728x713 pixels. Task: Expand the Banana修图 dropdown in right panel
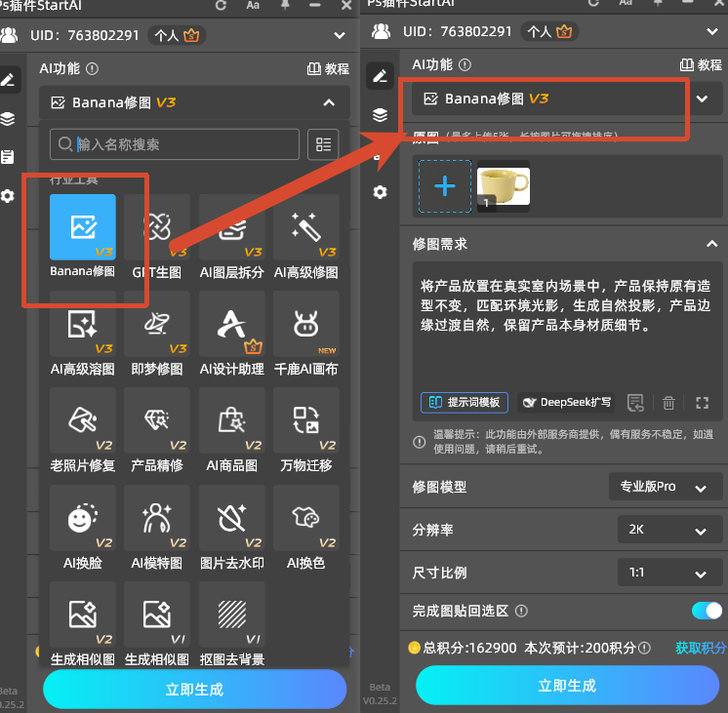click(x=702, y=99)
